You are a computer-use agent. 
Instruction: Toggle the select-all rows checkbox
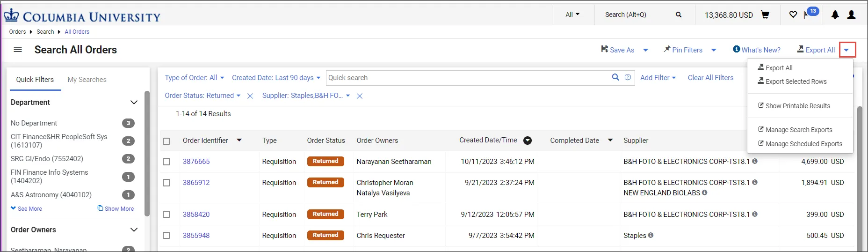(x=166, y=141)
